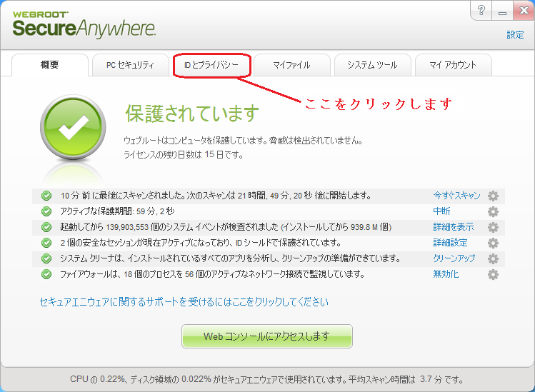Open 詳細を表示 for system events

point(454,227)
